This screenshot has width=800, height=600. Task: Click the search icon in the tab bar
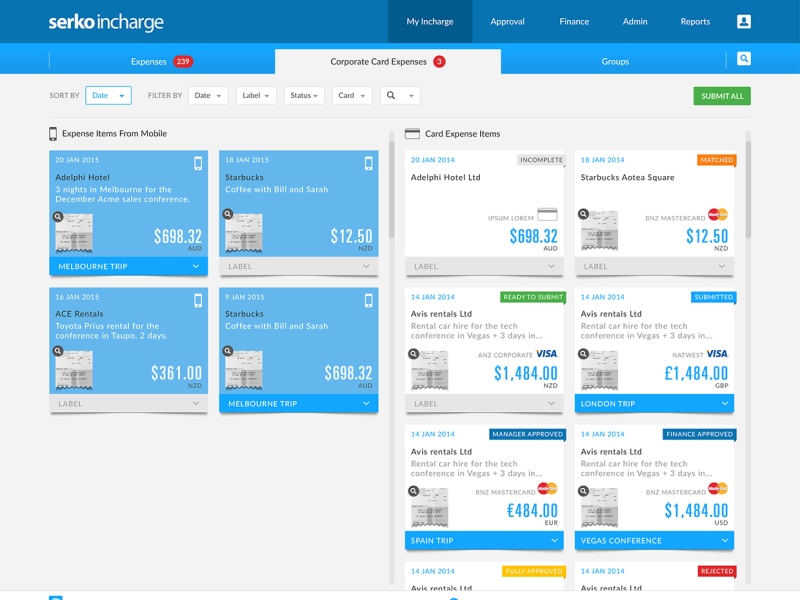pyautogui.click(x=743, y=60)
